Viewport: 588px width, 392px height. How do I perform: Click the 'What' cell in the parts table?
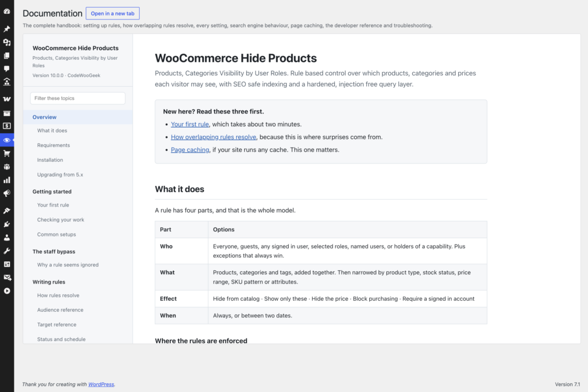coord(181,277)
